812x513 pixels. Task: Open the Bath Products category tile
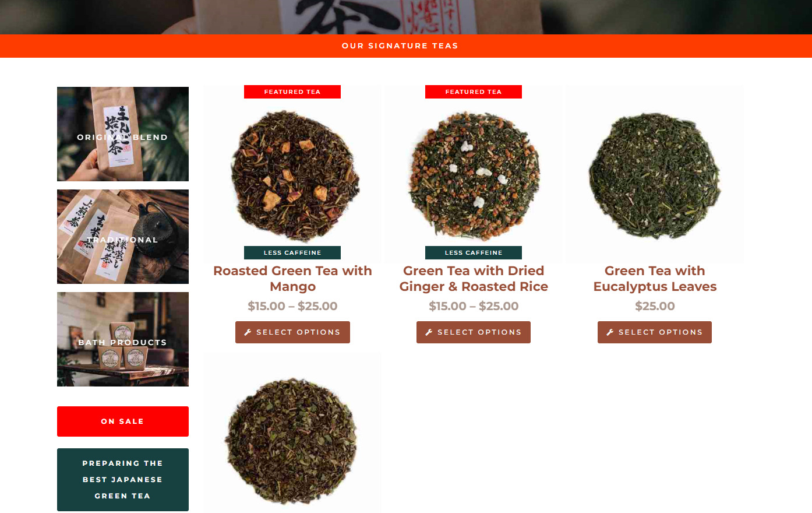(123, 339)
